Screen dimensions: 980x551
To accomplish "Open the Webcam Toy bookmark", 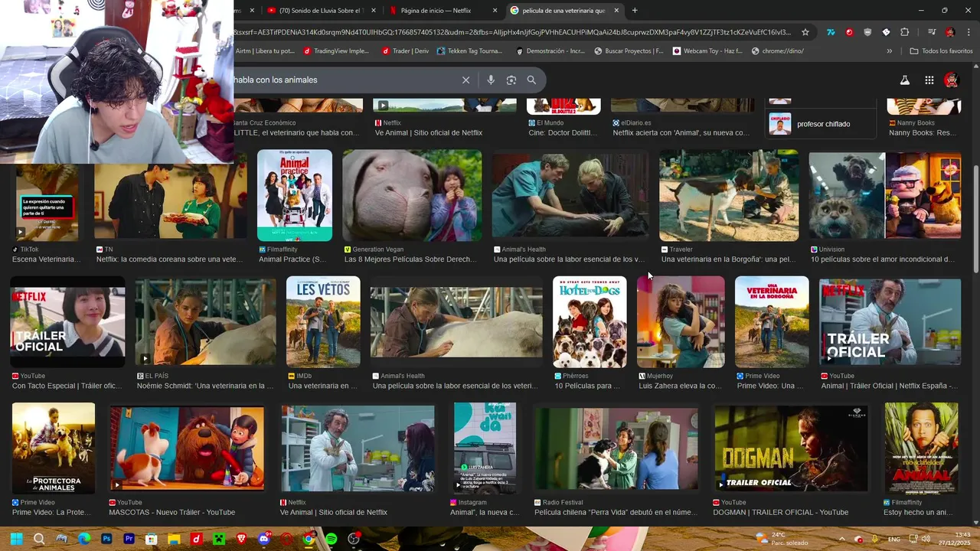I will pyautogui.click(x=707, y=51).
